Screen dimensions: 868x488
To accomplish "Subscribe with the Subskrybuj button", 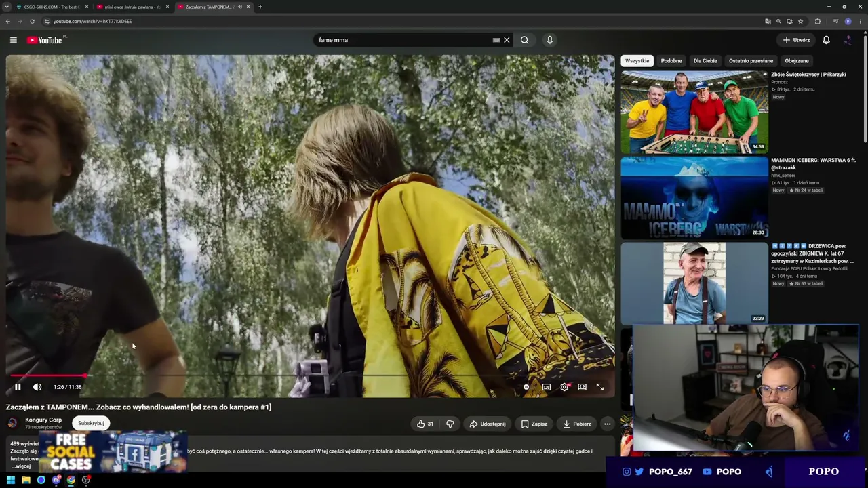I will click(x=91, y=423).
